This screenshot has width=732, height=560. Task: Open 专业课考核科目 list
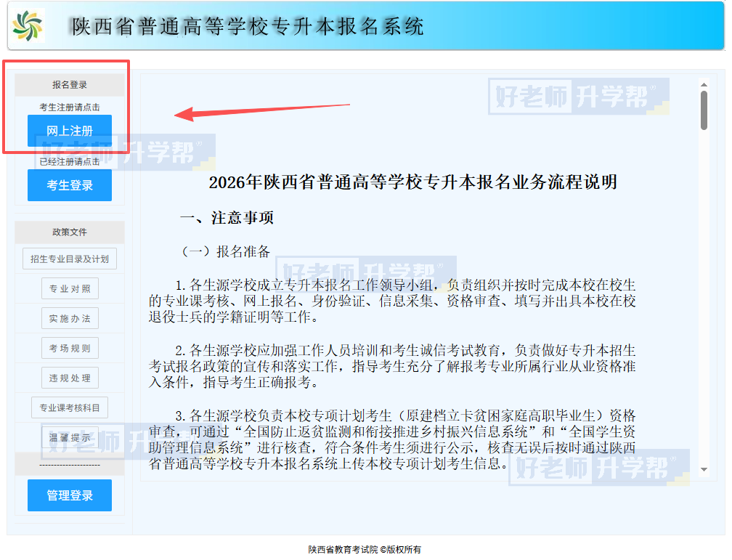pyautogui.click(x=70, y=407)
